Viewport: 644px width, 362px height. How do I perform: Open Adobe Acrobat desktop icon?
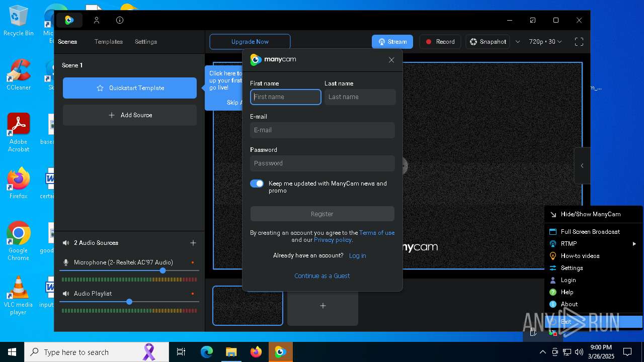[19, 133]
